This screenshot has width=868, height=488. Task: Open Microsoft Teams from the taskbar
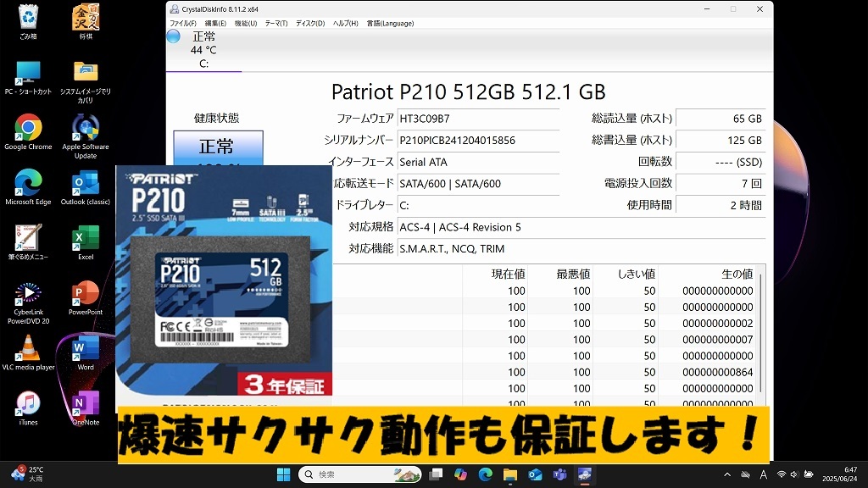(559, 474)
